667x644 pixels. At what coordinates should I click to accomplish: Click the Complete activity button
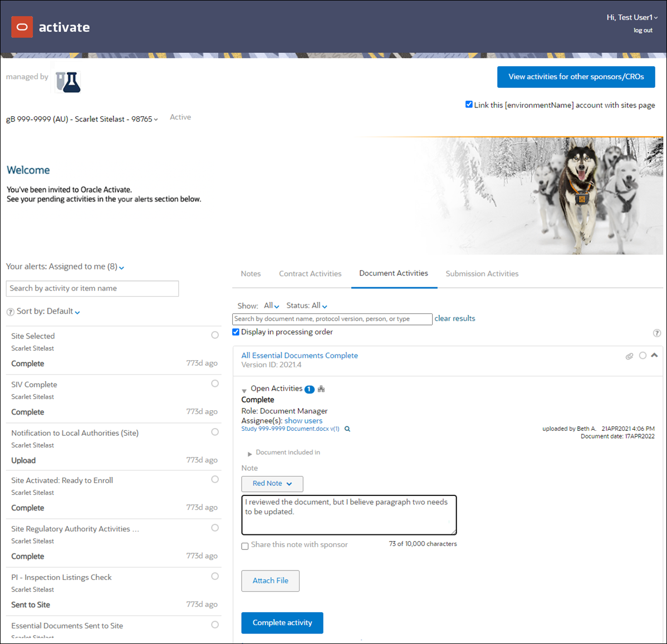[282, 622]
